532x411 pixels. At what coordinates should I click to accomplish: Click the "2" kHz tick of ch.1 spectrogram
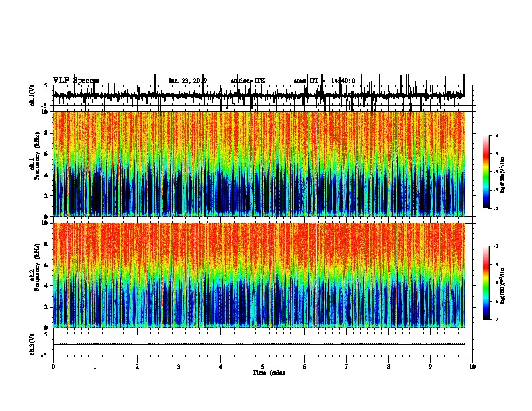47,195
